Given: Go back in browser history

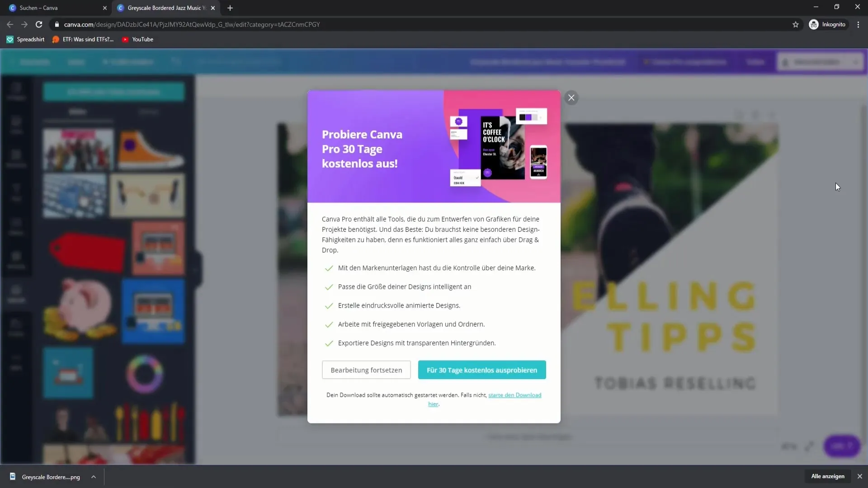Looking at the screenshot, I should point(10,24).
